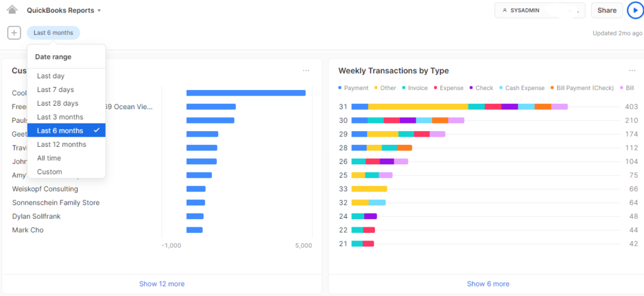Click the Date range menu header
The height and width of the screenshot is (296, 644).
pos(53,57)
